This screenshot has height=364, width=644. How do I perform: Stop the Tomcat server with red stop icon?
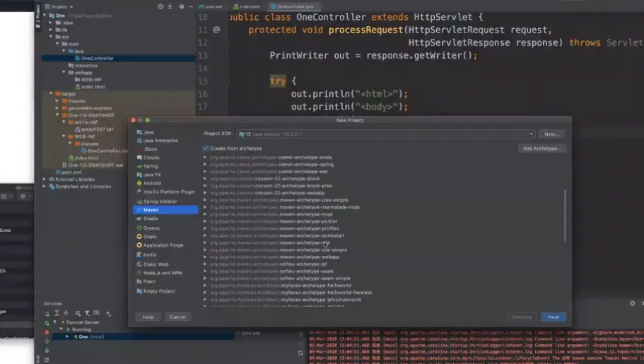(47, 332)
